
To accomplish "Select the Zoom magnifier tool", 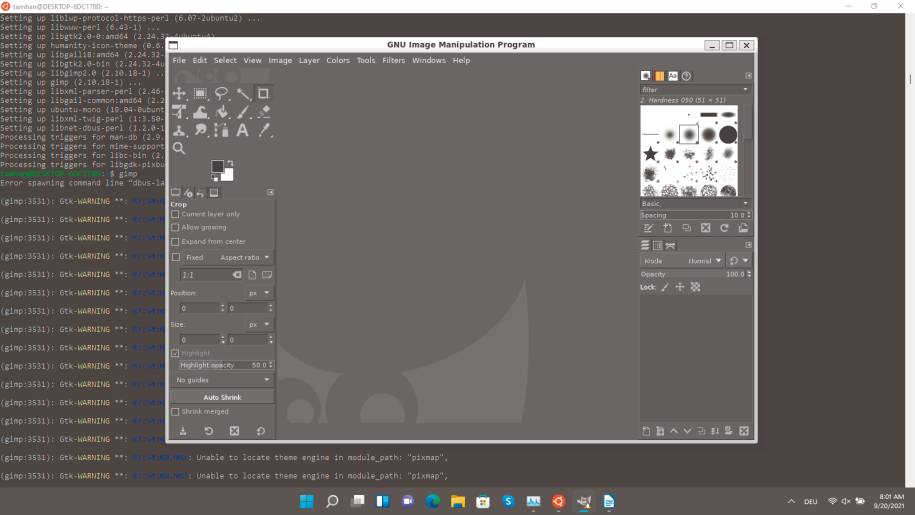I will (179, 148).
